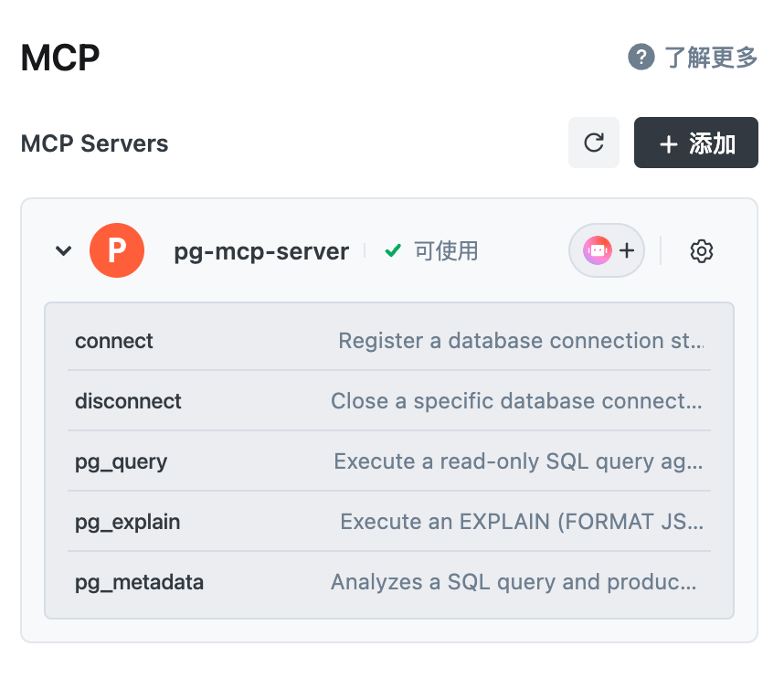Select the pg_metadata tool
The height and width of the screenshot is (678, 784).
pyautogui.click(x=139, y=582)
